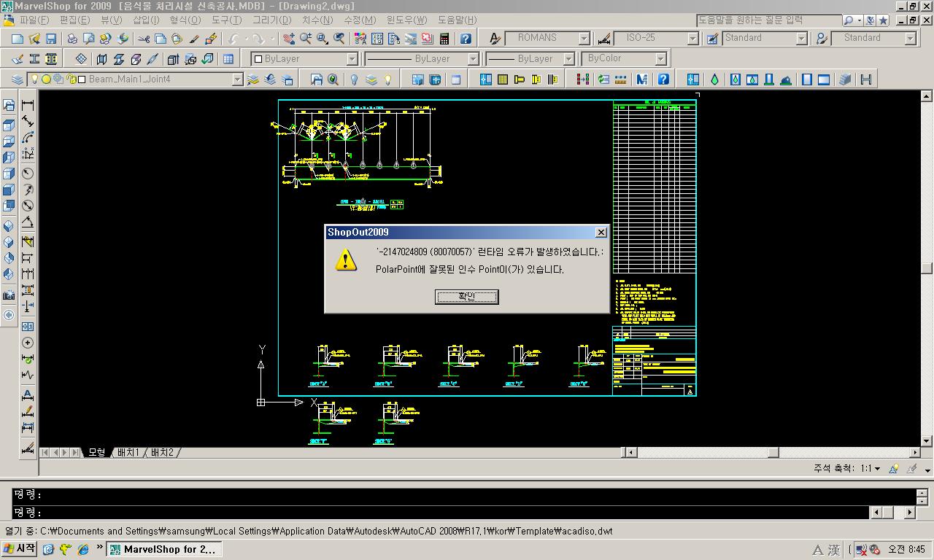The width and height of the screenshot is (934, 560).
Task: Toggle layer freeze sun icon in layer box
Action: [46, 79]
